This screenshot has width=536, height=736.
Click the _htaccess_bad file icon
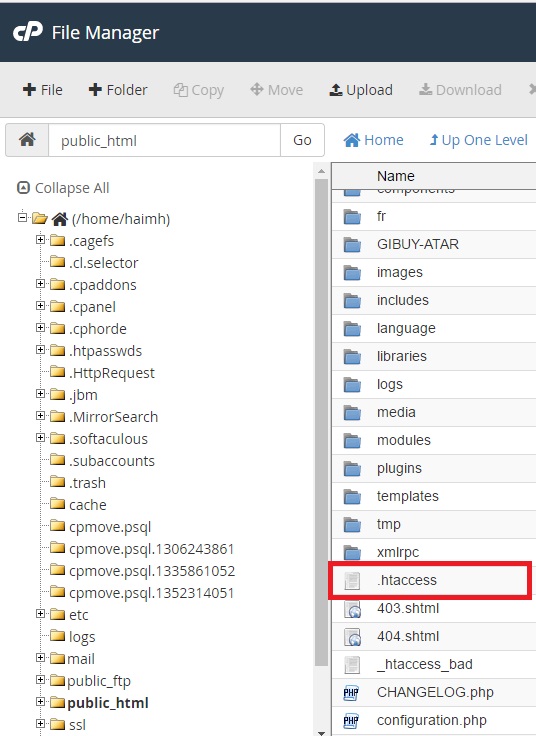(x=352, y=665)
